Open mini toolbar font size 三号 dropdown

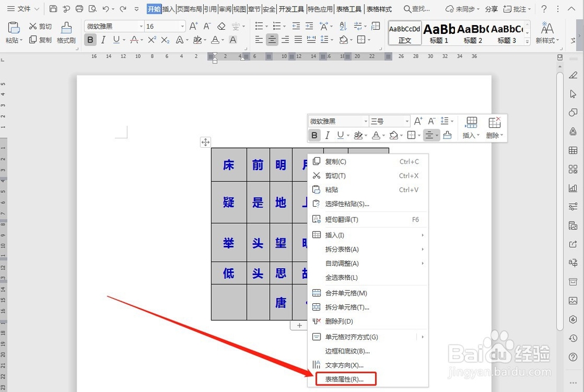click(406, 122)
